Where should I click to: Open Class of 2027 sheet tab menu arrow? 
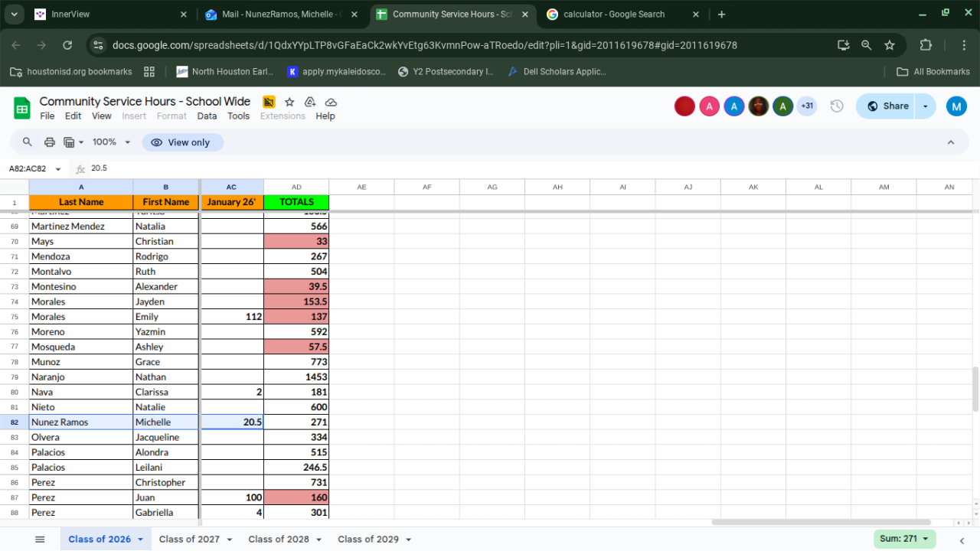pos(229,540)
